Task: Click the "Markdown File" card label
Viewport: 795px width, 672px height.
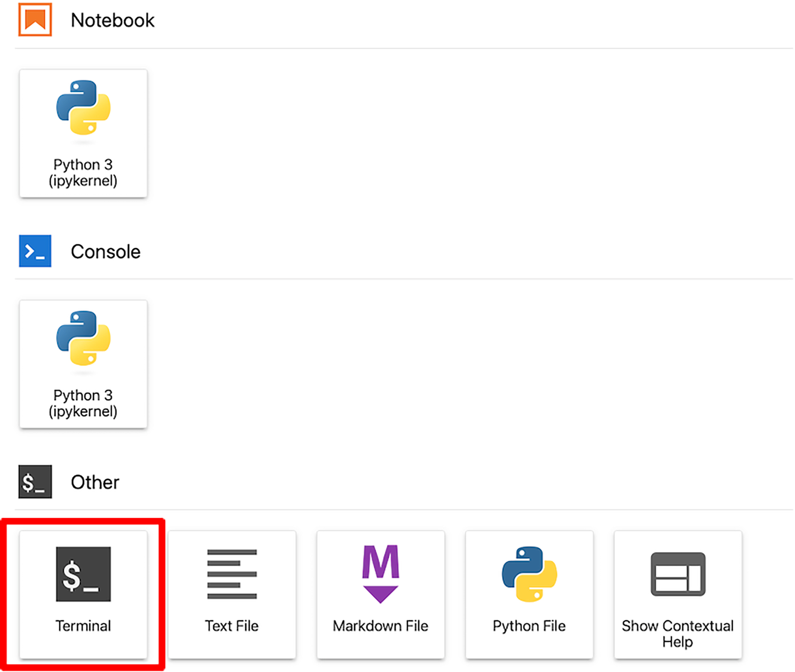Action: click(380, 626)
